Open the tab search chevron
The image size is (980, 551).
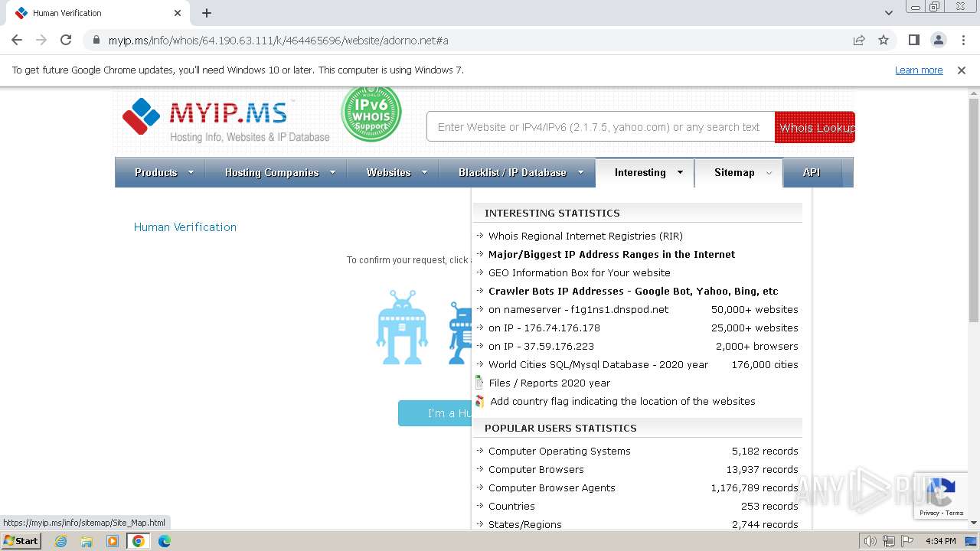pyautogui.click(x=888, y=13)
